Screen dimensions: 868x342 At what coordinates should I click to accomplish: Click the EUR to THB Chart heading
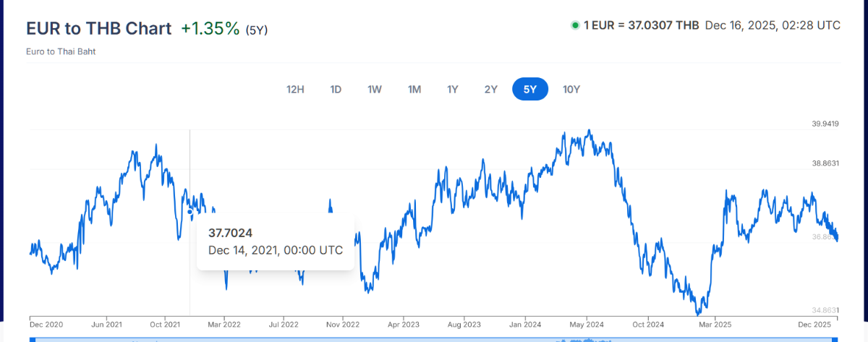point(98,29)
